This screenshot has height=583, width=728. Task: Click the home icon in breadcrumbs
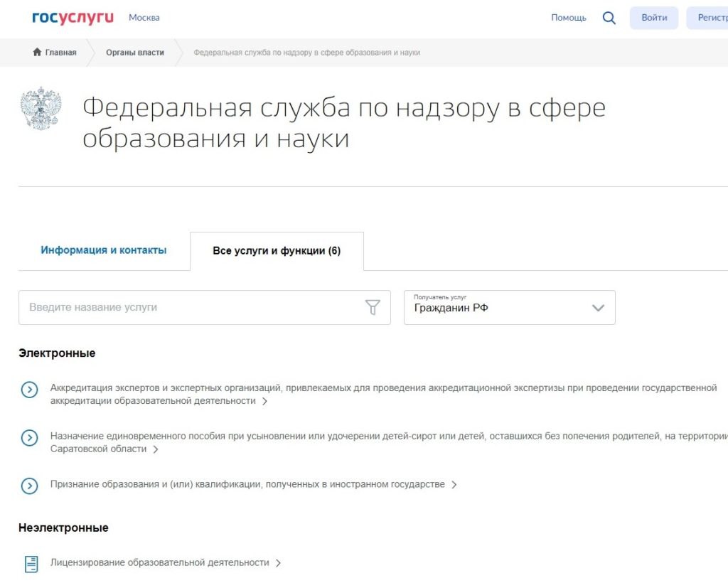[37, 53]
